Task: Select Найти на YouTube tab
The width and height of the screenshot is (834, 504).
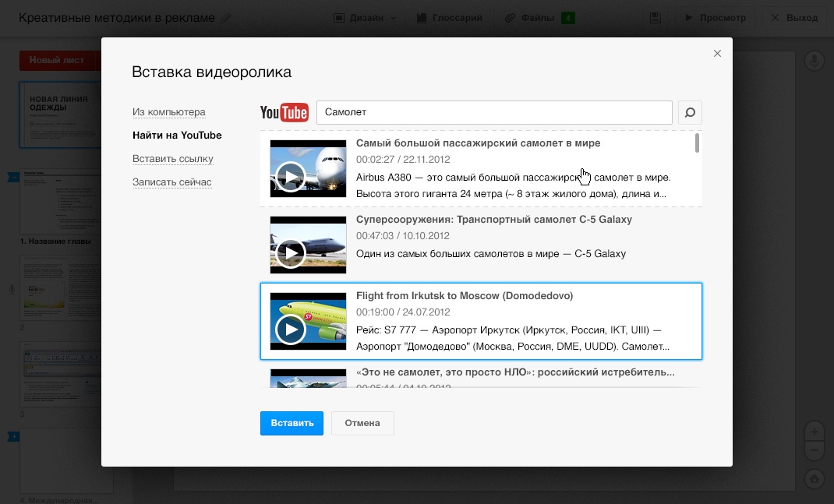Action: pyautogui.click(x=177, y=135)
